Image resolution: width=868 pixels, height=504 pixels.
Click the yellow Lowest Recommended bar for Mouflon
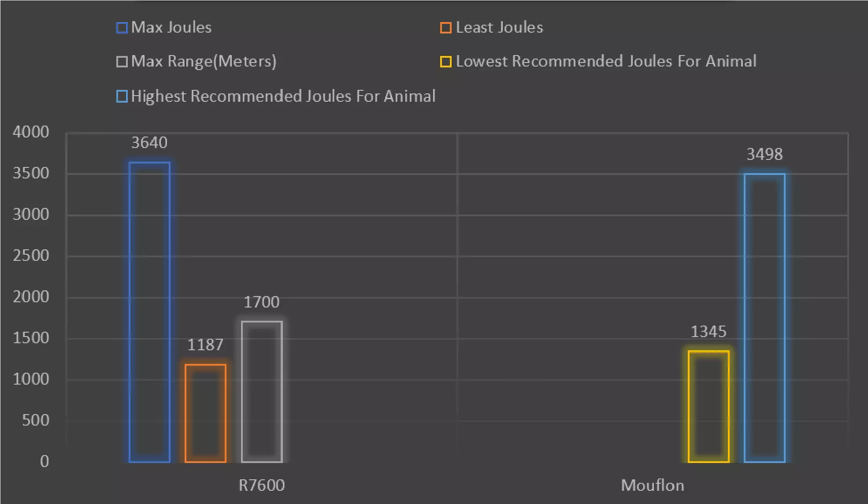(x=708, y=406)
